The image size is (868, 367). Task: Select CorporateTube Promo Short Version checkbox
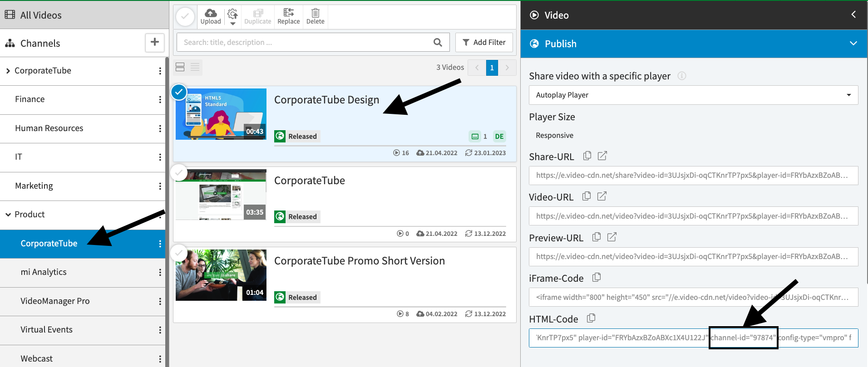coord(179,253)
